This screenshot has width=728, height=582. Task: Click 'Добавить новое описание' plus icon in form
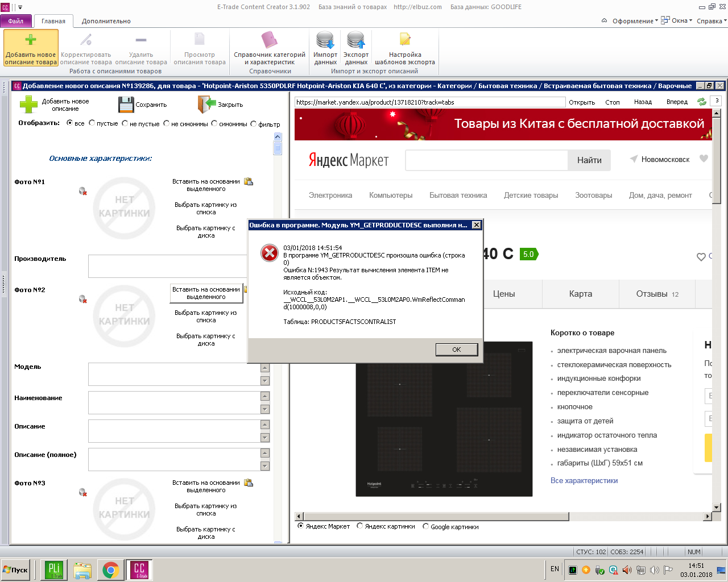tap(28, 105)
